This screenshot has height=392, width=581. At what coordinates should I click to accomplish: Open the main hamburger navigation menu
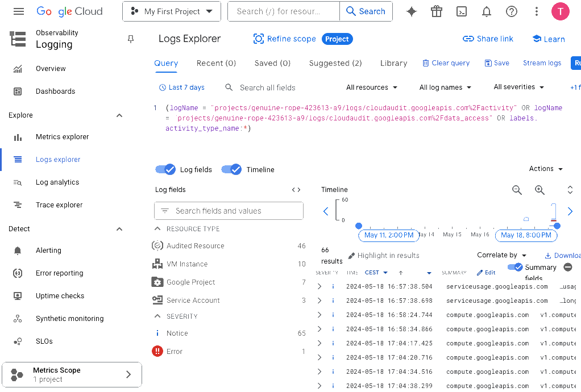pyautogui.click(x=19, y=11)
